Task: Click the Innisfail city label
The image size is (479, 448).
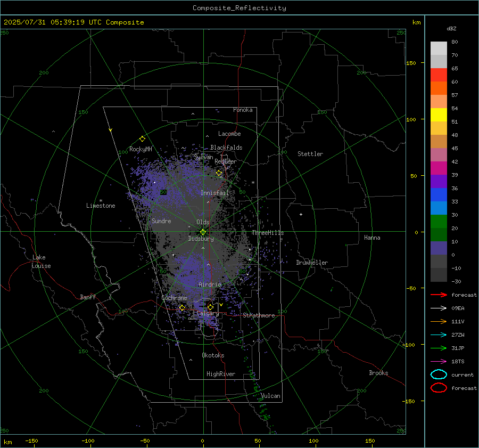Action: (x=214, y=193)
